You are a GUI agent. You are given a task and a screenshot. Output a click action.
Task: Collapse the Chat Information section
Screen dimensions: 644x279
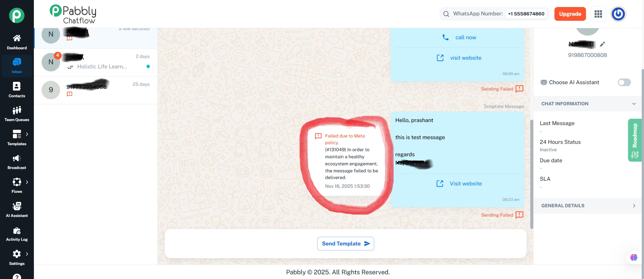coord(634,104)
